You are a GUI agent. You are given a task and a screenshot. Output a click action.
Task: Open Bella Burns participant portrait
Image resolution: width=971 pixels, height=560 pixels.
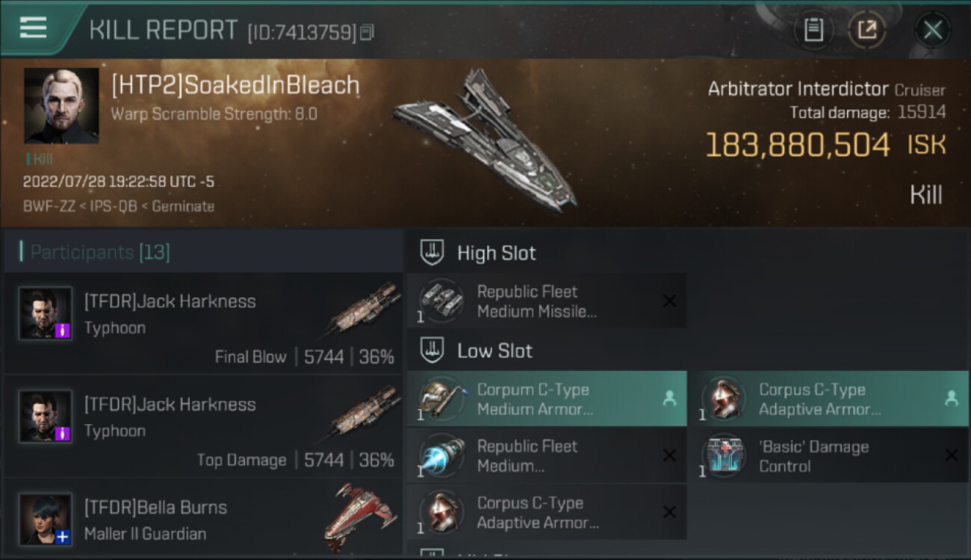46,519
